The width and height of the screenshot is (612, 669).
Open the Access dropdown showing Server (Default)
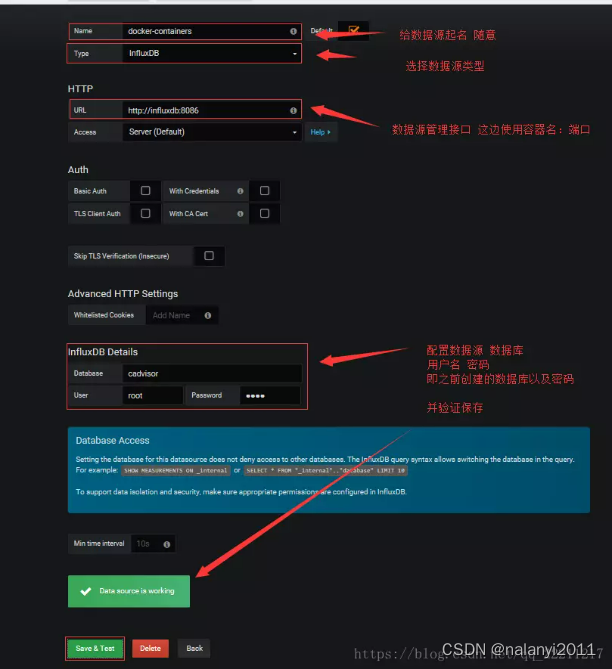(x=212, y=132)
